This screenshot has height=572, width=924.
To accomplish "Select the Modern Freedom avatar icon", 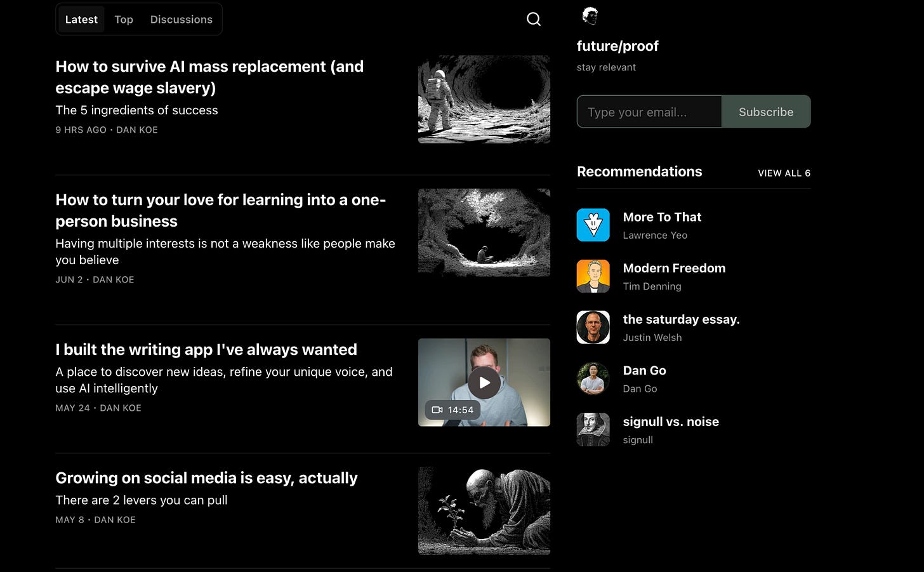I will 593,276.
